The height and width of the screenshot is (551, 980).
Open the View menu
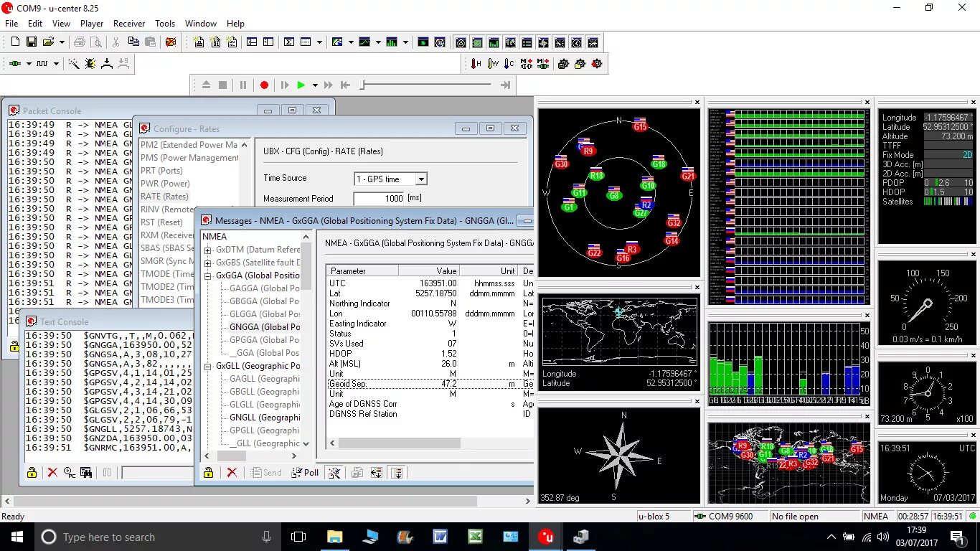[x=61, y=24]
